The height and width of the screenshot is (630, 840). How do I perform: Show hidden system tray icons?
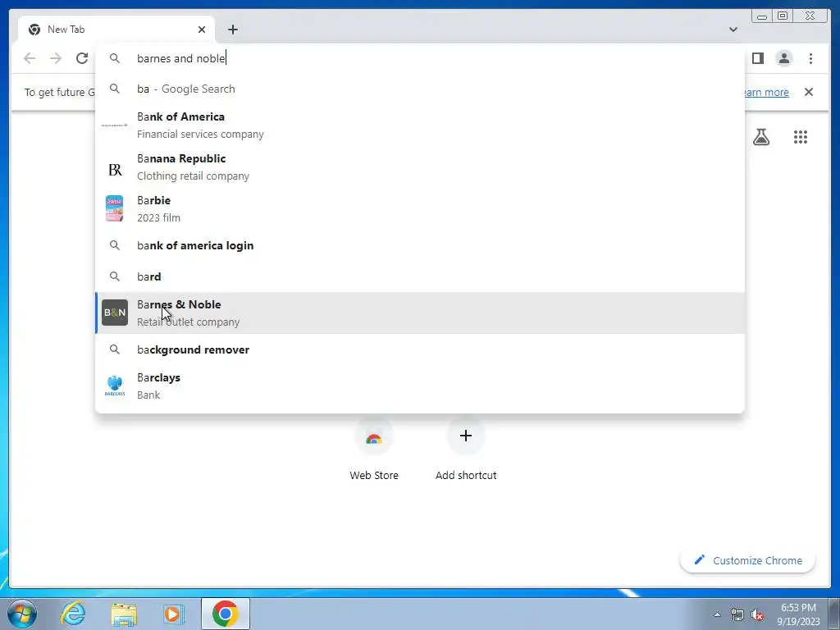(717, 614)
